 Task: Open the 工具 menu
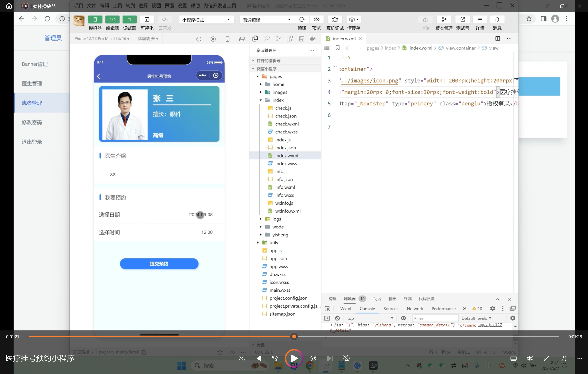pyautogui.click(x=117, y=6)
